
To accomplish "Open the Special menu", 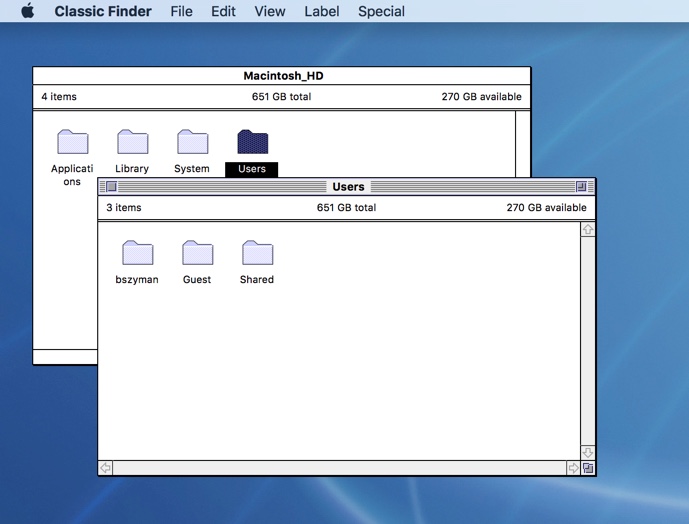I will click(x=381, y=11).
